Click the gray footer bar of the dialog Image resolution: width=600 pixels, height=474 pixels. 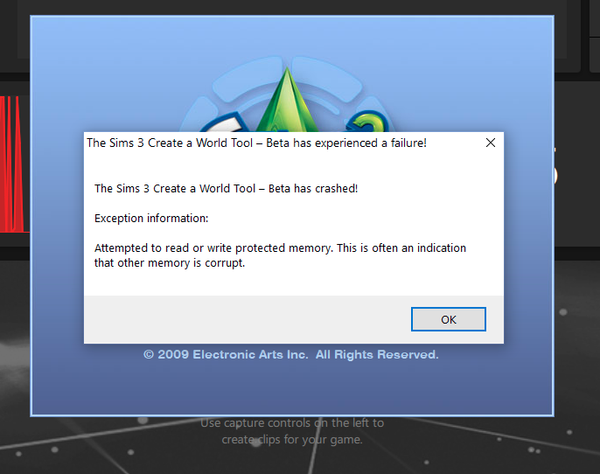tap(294, 319)
